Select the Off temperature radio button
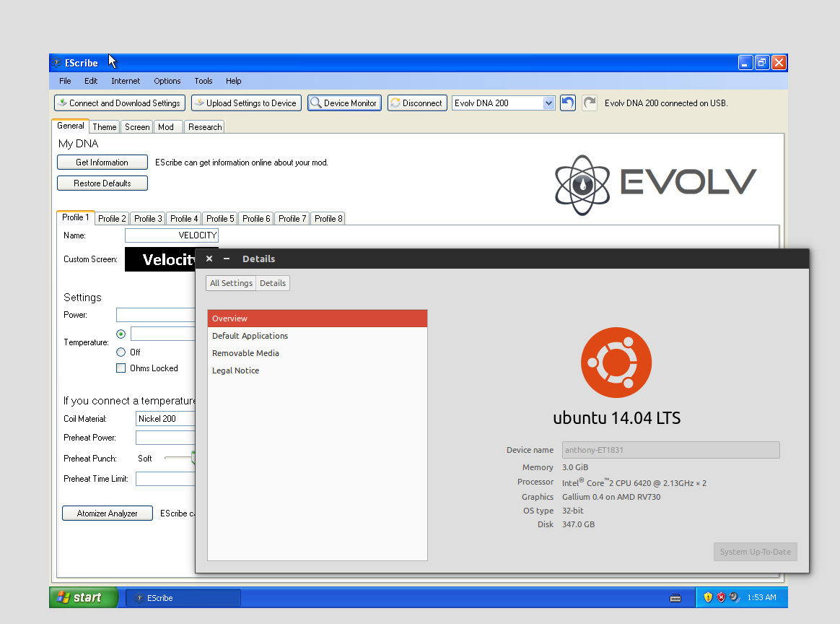Screen dimensions: 840x624 point(121,352)
